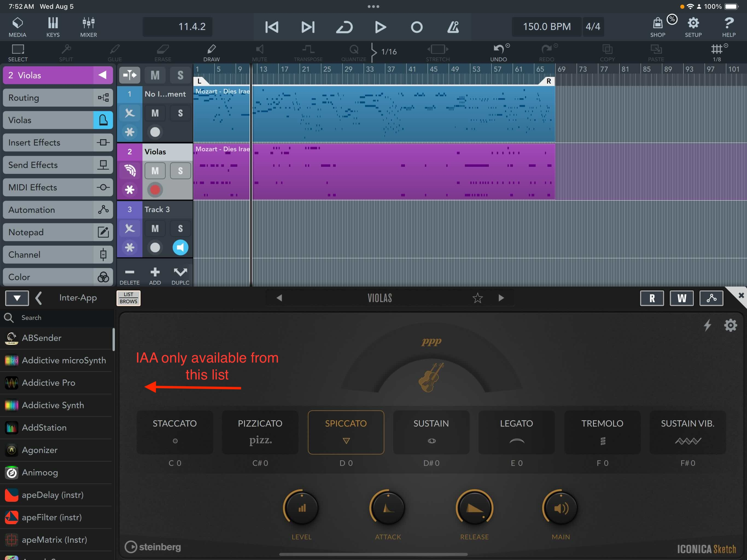This screenshot has width=747, height=560.
Task: Click the LEVEL knob
Action: 302,508
